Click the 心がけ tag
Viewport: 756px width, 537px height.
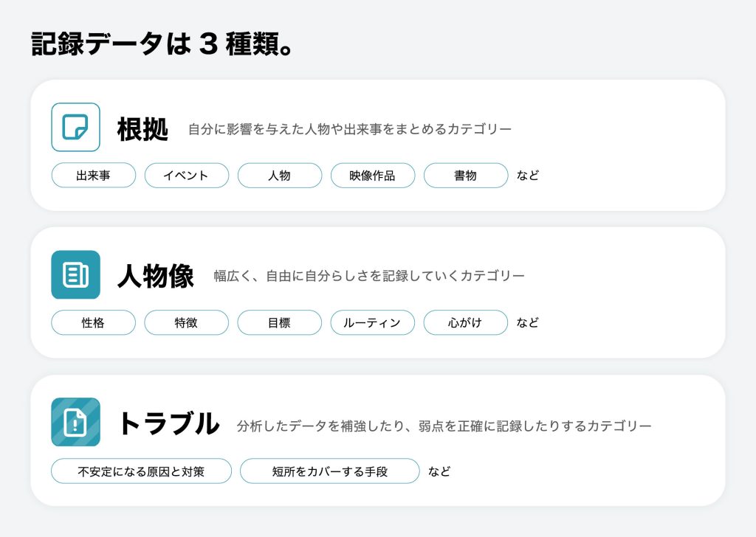(465, 322)
